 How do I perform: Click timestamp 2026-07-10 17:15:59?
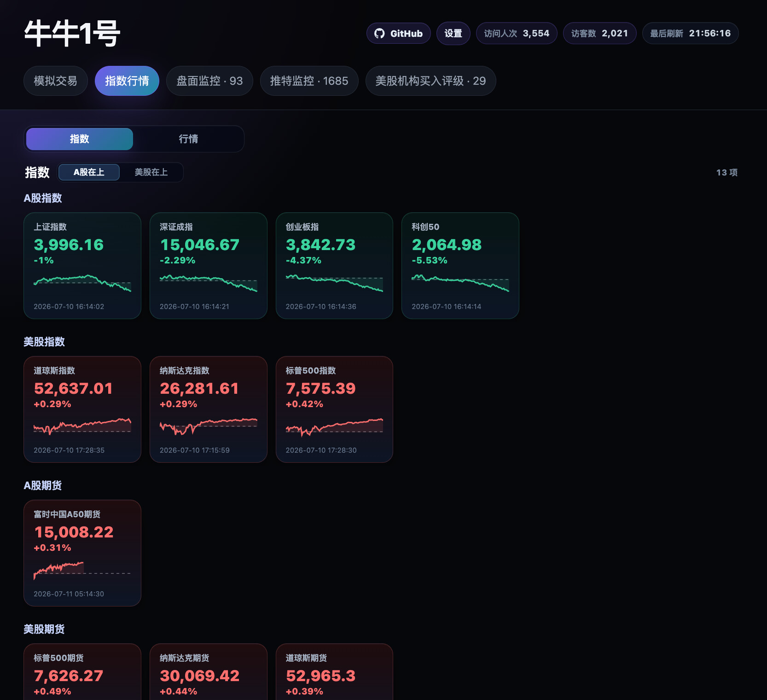(x=194, y=450)
